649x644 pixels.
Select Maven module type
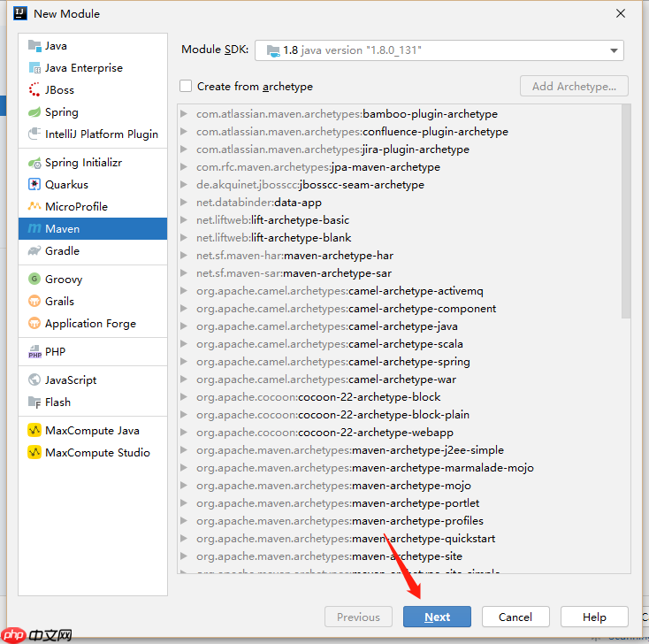coord(93,228)
